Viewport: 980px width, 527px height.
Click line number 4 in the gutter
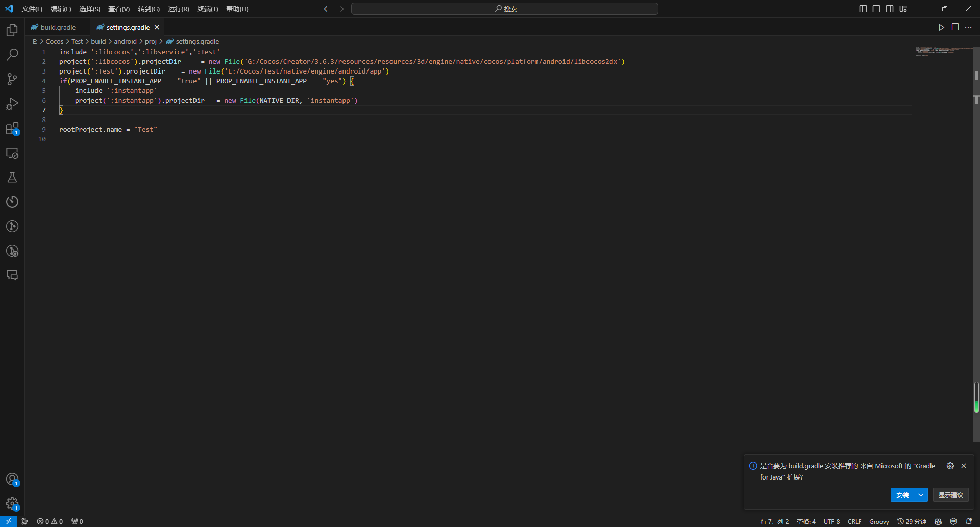pos(44,81)
